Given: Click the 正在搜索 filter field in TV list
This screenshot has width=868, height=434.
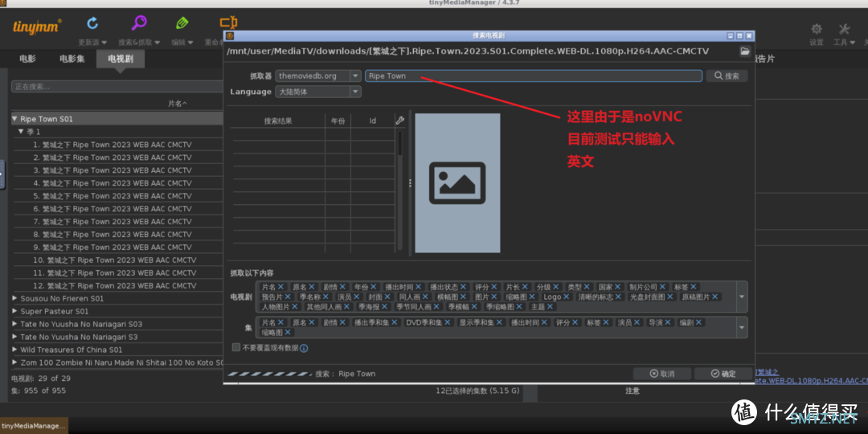Looking at the screenshot, I should pos(117,86).
